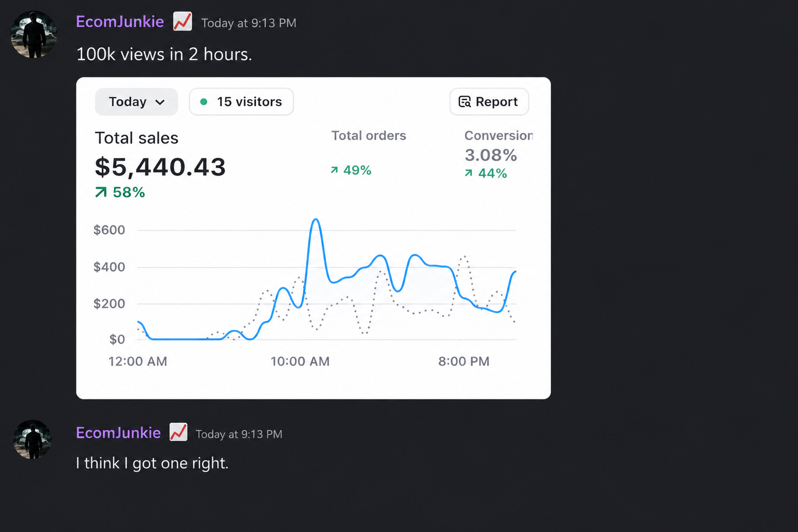
Task: Select the Conversion metric heading
Action: point(498,136)
